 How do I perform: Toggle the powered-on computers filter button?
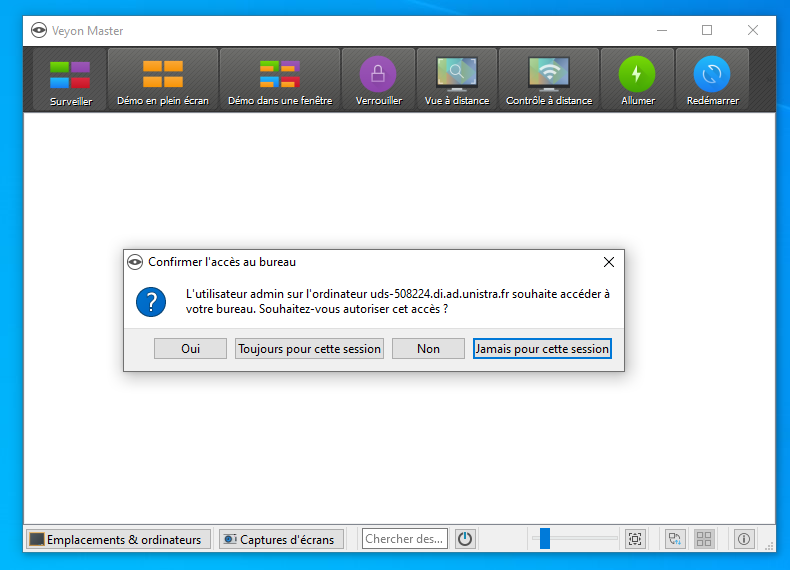pos(465,539)
